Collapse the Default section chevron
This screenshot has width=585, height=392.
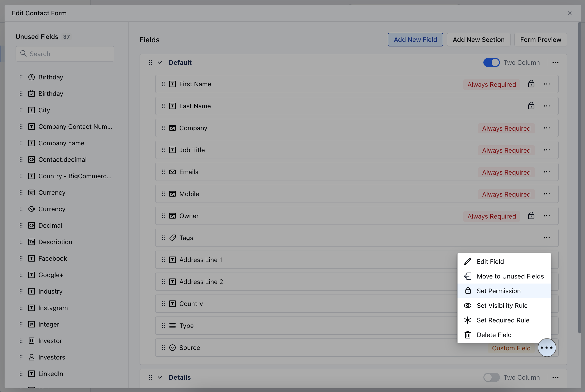point(160,62)
